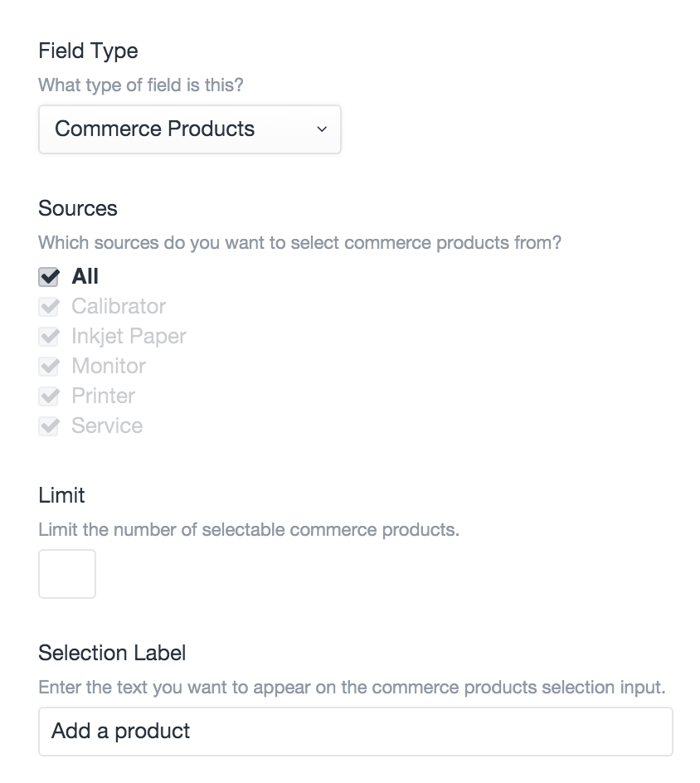The height and width of the screenshot is (783, 700).
Task: Click the Limit section heading
Action: [61, 495]
